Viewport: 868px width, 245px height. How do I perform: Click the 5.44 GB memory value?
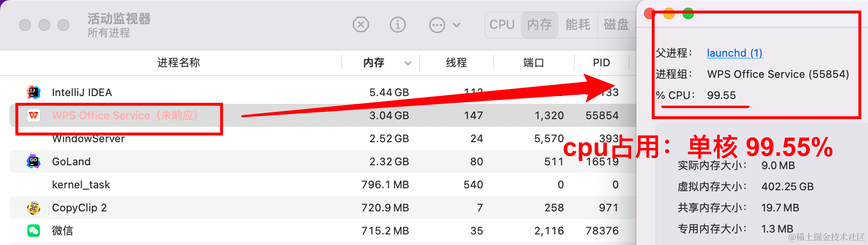point(389,92)
